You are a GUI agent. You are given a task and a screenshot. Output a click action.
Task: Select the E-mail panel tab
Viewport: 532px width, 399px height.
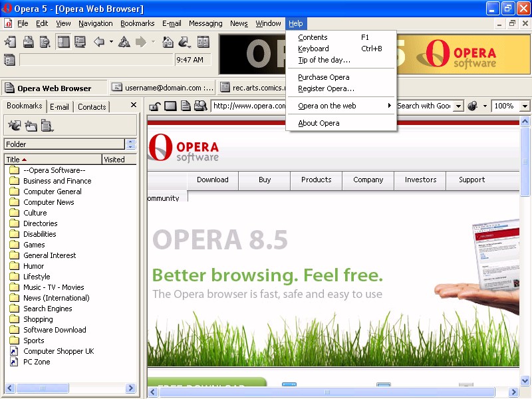coord(59,107)
